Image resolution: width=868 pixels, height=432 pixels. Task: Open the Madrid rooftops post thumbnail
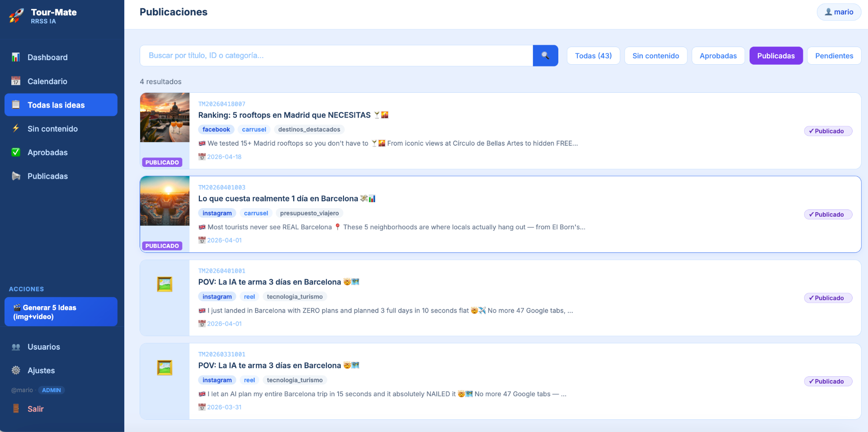(x=165, y=118)
